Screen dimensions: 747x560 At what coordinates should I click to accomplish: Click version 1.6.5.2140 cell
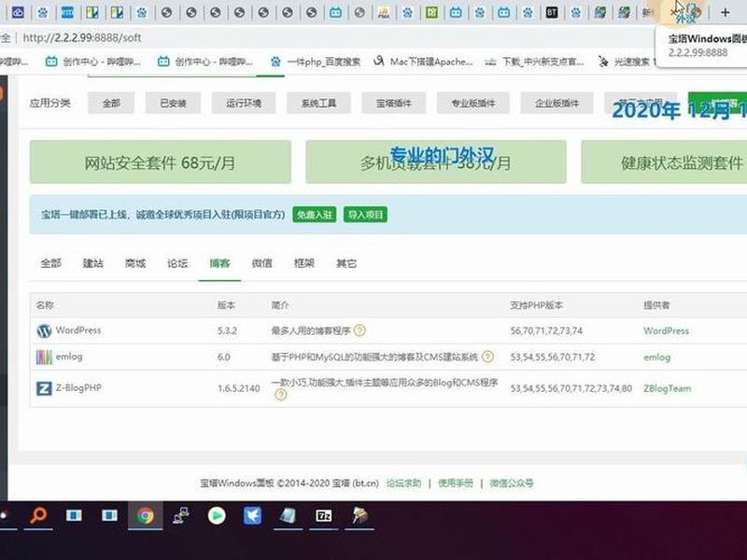pyautogui.click(x=239, y=388)
